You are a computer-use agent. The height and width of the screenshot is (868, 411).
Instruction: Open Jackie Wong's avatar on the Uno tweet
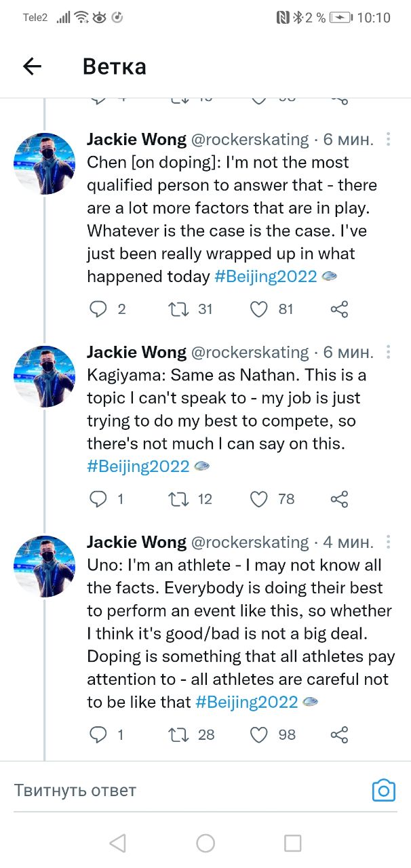click(45, 566)
